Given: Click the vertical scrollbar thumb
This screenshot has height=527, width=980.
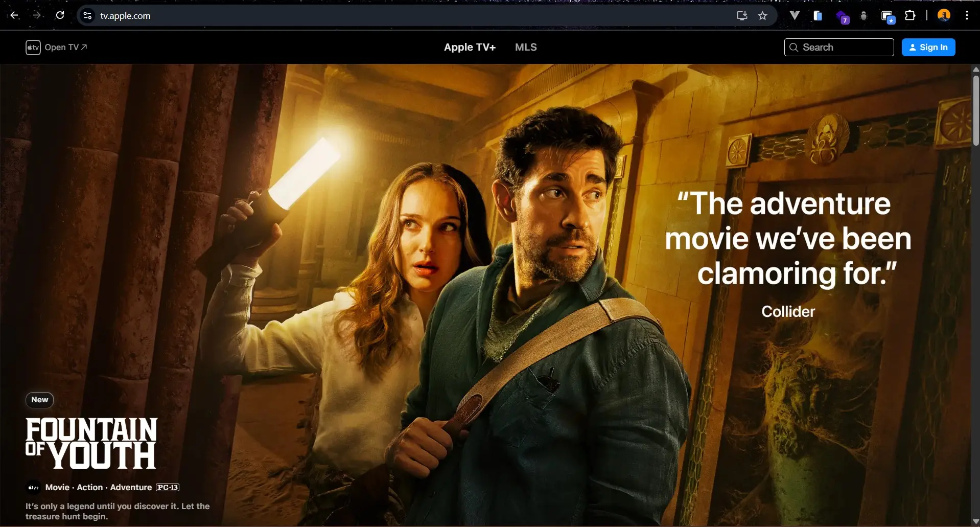Looking at the screenshot, I should (975, 110).
